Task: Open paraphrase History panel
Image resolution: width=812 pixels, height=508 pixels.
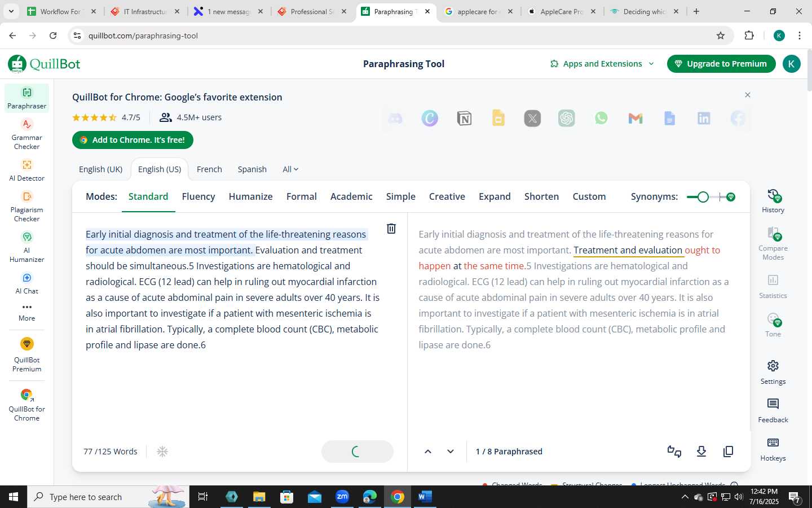Action: coord(773,201)
